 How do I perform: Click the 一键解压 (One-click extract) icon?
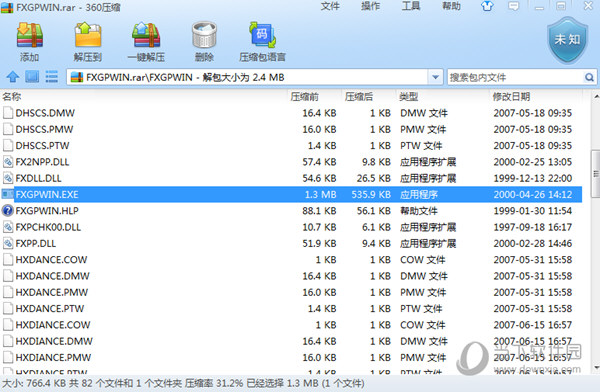point(146,35)
